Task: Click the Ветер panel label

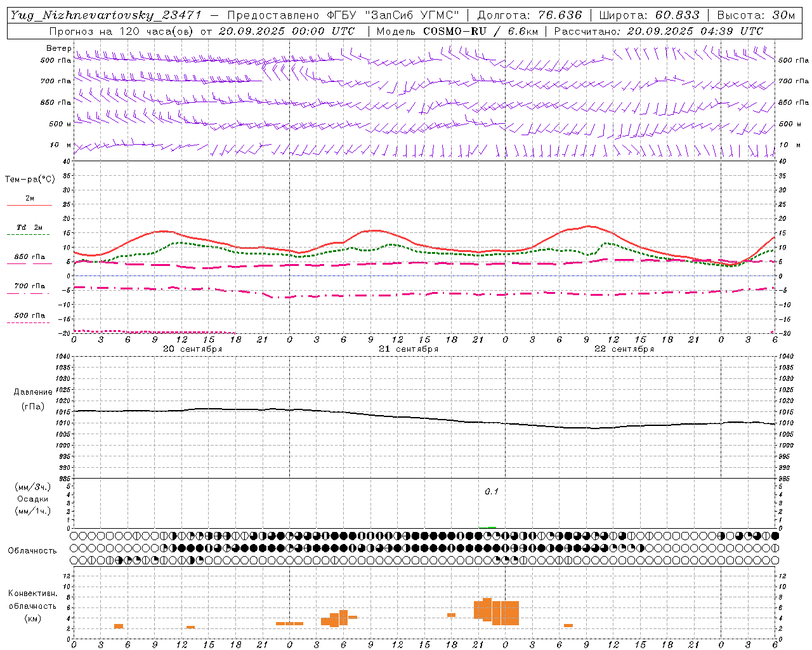Action: [58, 48]
